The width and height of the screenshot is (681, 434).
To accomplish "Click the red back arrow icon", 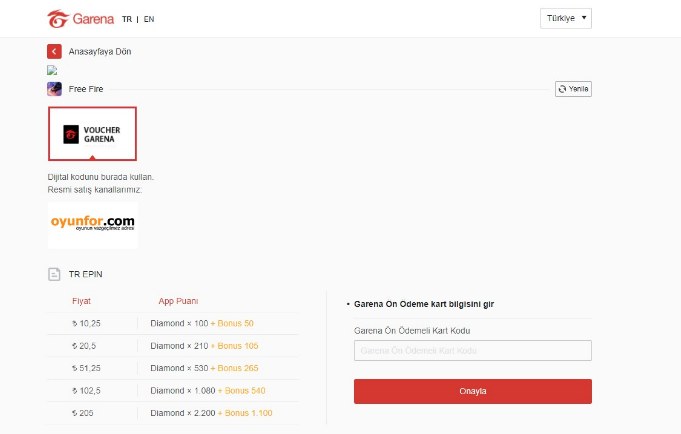I will pyautogui.click(x=54, y=51).
